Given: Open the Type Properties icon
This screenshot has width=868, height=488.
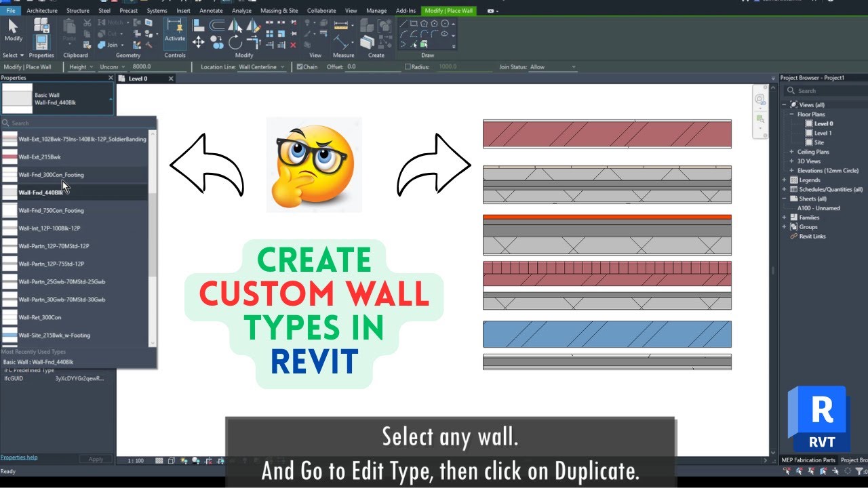Looking at the screenshot, I should (x=41, y=26).
